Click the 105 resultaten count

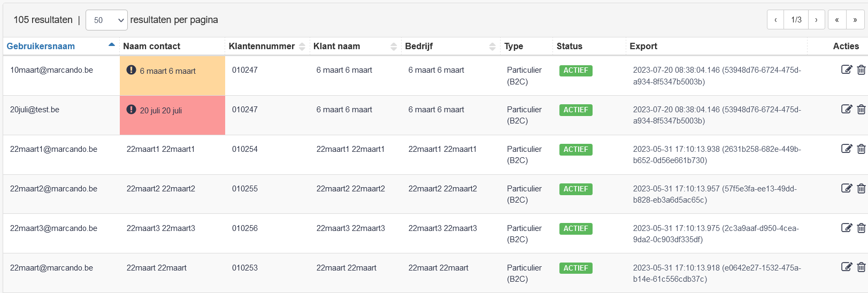[x=43, y=20]
